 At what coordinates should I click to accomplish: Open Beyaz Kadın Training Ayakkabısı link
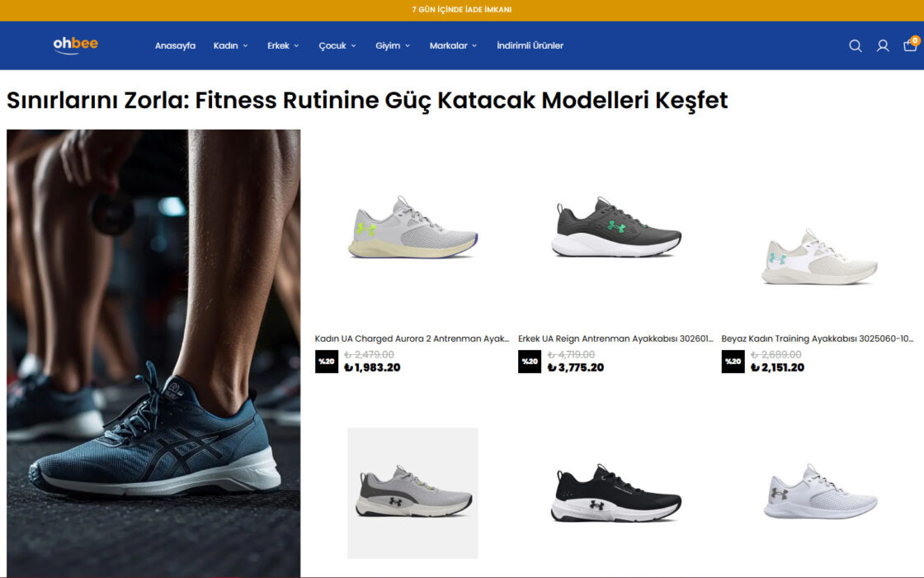[818, 339]
